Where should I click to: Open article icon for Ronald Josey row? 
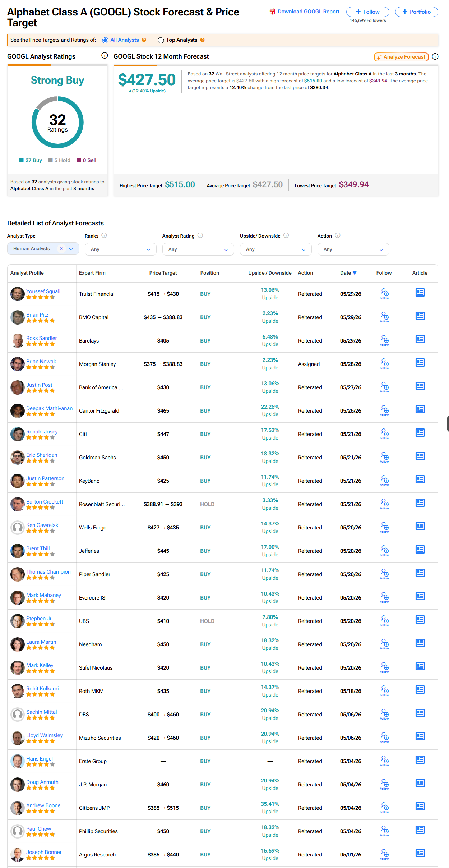click(x=420, y=433)
